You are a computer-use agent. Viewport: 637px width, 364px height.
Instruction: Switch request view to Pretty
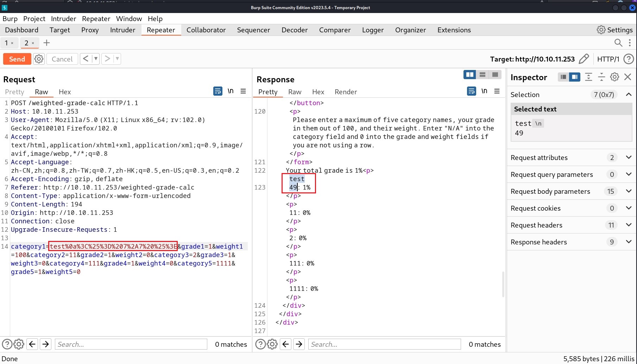[x=14, y=92]
